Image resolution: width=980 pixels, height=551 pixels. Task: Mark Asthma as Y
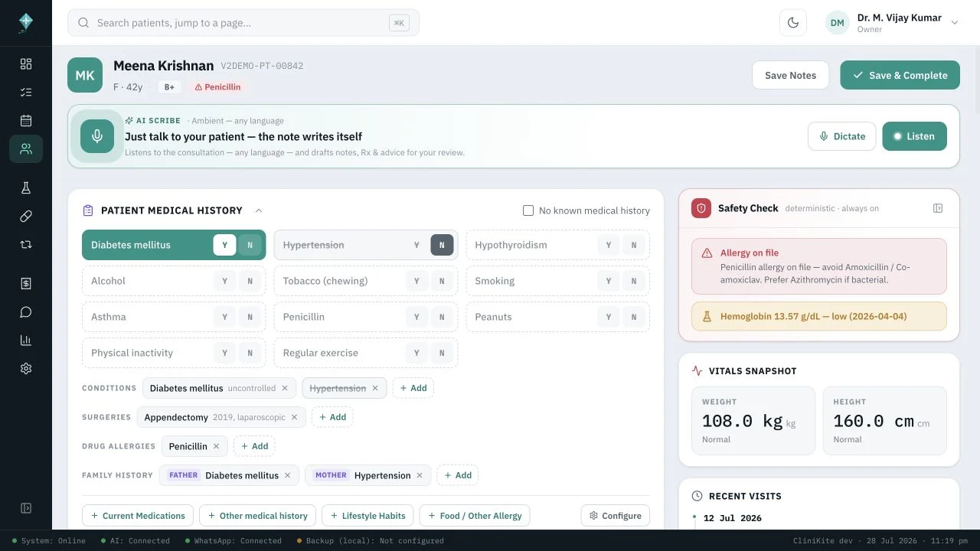coord(224,317)
